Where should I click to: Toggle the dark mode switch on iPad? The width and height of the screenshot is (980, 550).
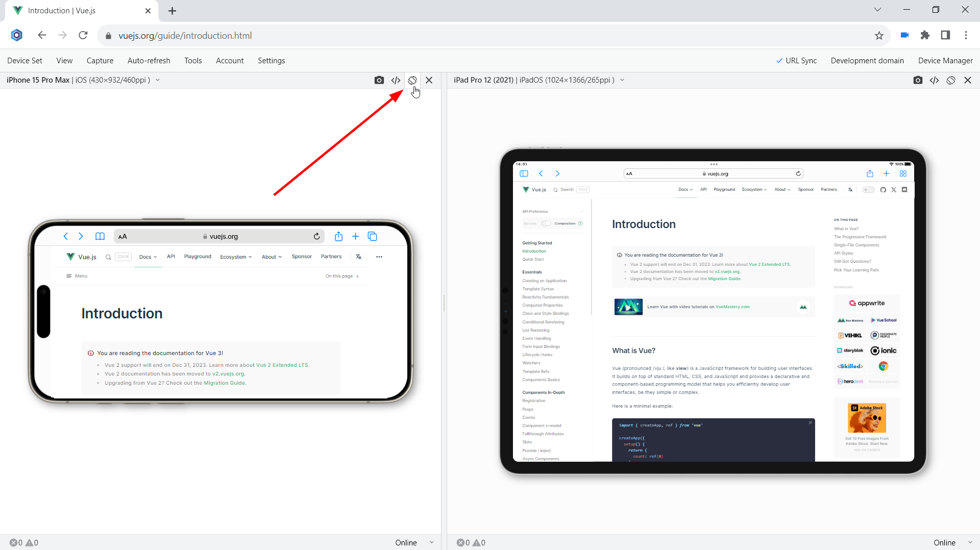868,190
